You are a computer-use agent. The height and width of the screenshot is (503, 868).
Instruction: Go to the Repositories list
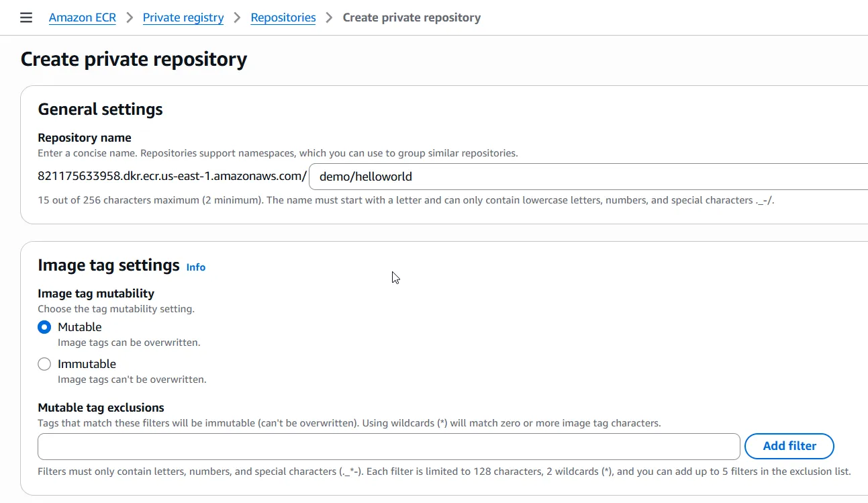[283, 17]
